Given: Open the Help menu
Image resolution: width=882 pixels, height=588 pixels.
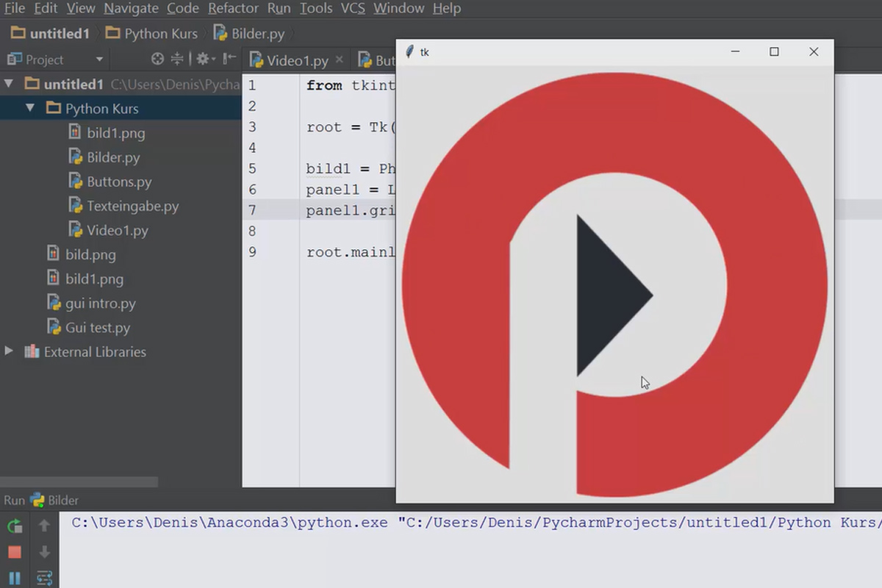Looking at the screenshot, I should 446,9.
